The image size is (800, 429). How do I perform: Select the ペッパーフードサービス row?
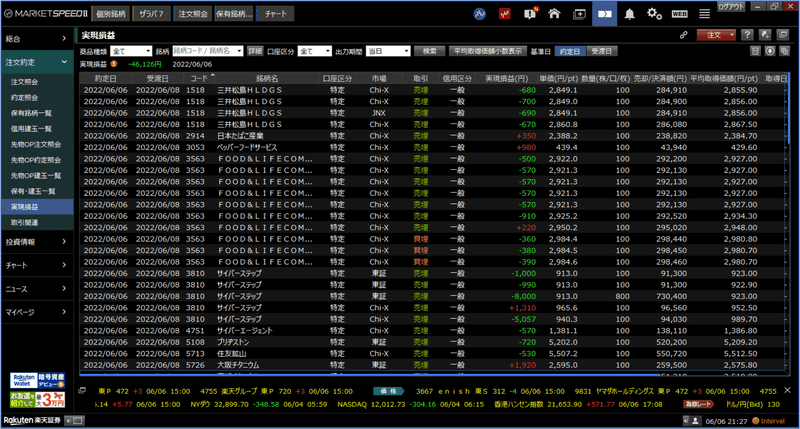pyautogui.click(x=432, y=147)
